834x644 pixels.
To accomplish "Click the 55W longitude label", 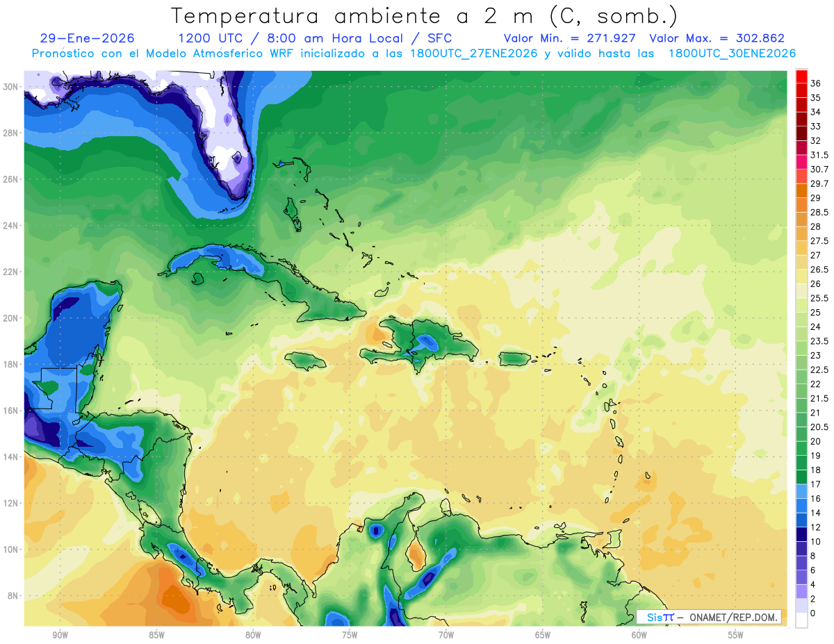I will coord(736,635).
